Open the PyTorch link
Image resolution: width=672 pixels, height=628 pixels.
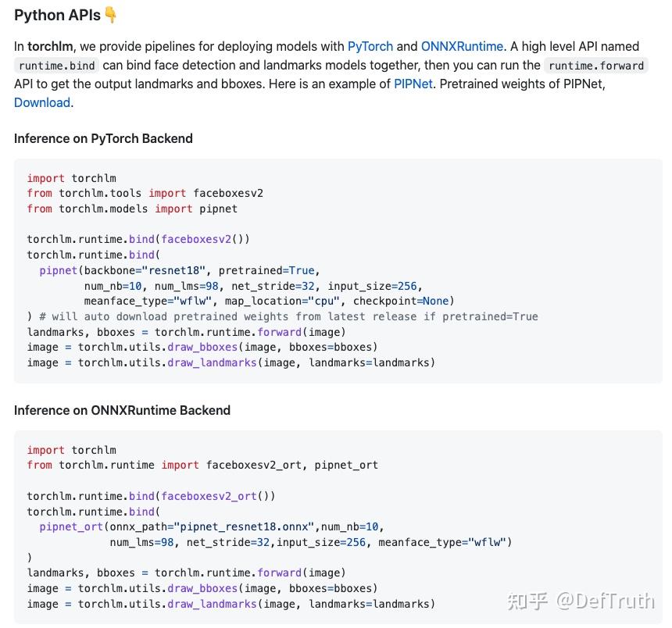click(370, 46)
